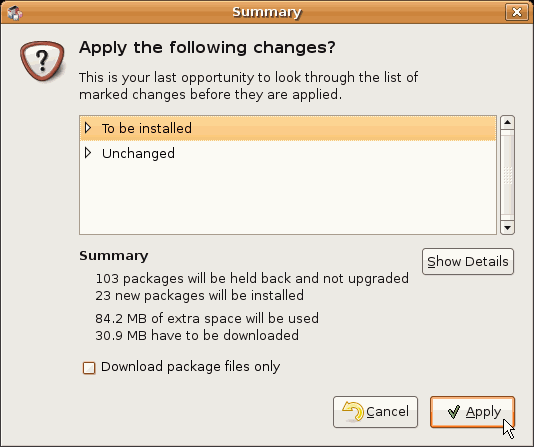This screenshot has width=534, height=447.
Task: Click the empty area of the changes list
Action: (x=288, y=200)
